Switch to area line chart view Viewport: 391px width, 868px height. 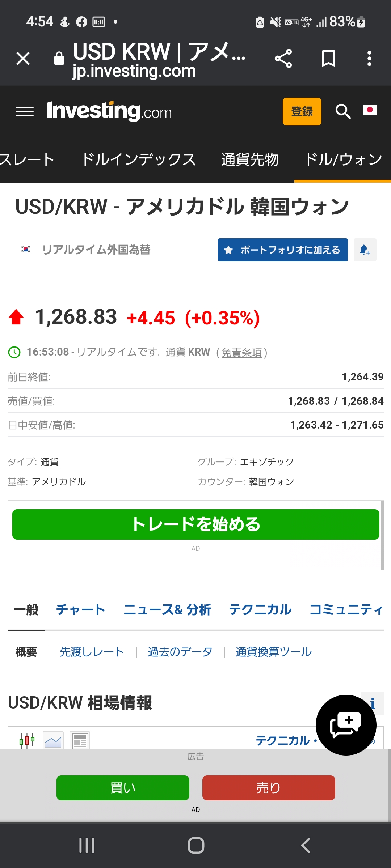[x=53, y=740]
